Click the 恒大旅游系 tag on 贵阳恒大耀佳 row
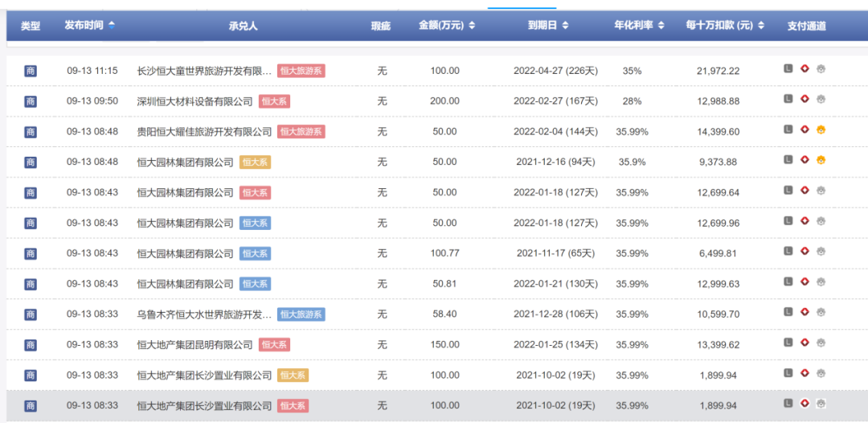This screenshot has height=423, width=868. click(x=301, y=132)
